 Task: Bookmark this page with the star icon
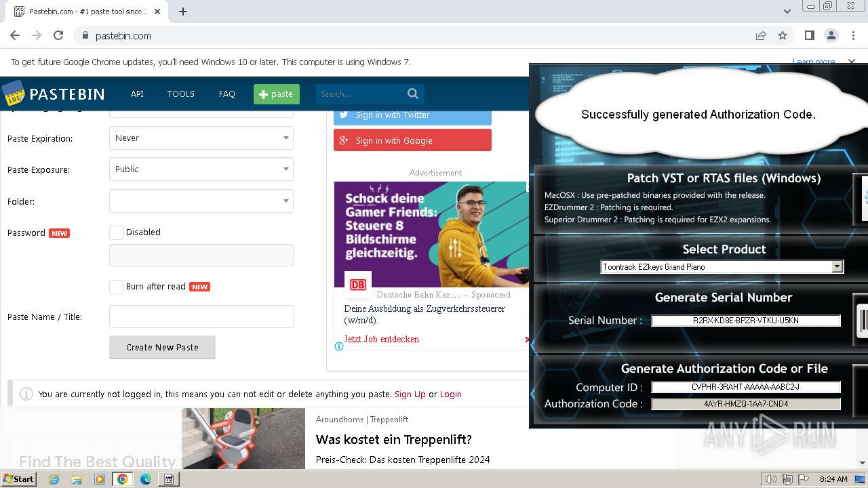(783, 36)
